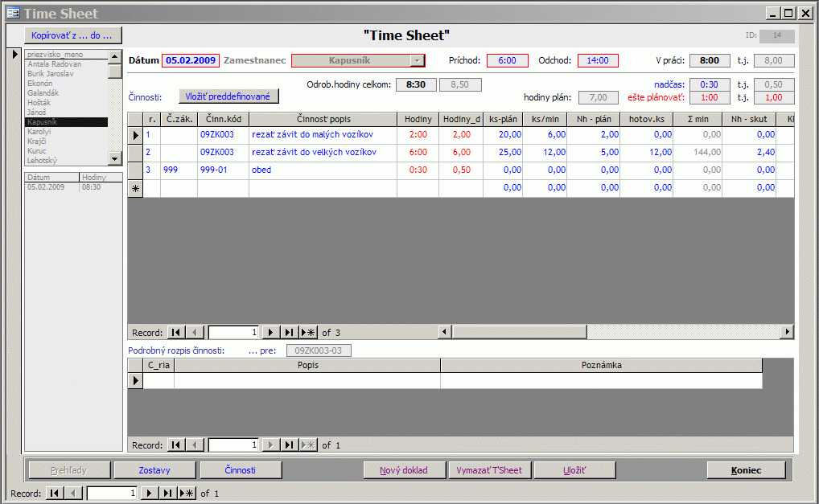
Task: Go to previous record in main form navigator
Action: (74, 493)
